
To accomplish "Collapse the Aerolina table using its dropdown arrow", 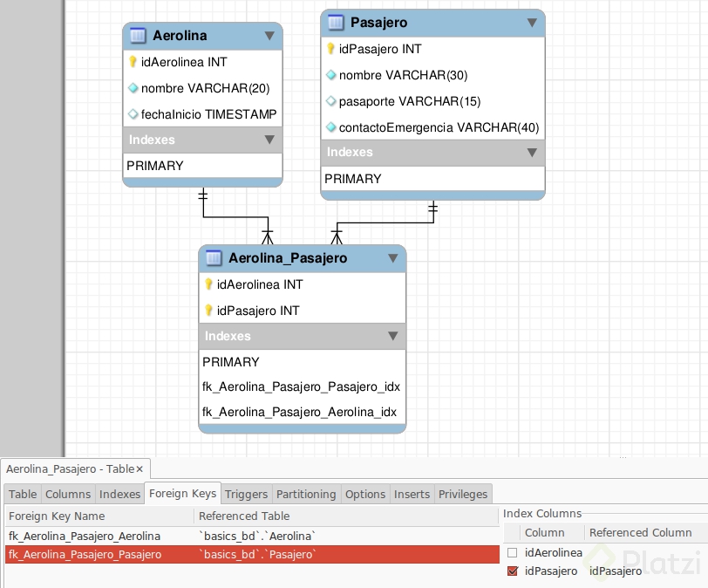I will pos(271,36).
